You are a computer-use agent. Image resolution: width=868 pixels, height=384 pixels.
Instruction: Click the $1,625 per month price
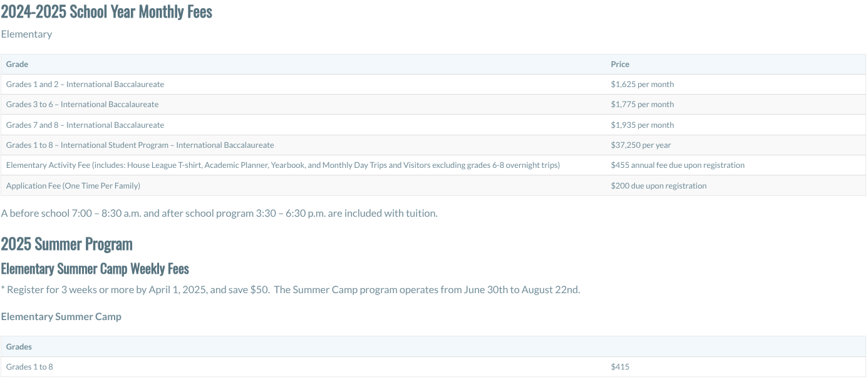(643, 84)
